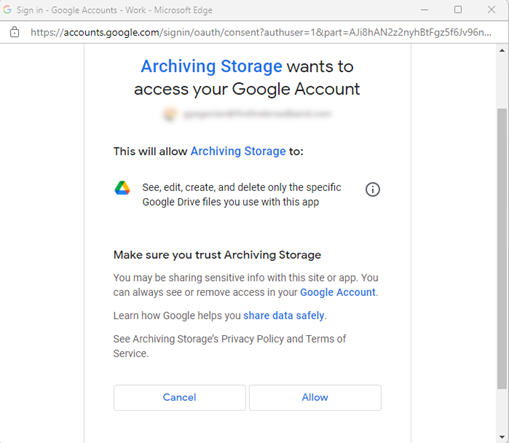Viewport: 509px width, 443px height.
Task: Close the Google Accounts window
Action: pyautogui.click(x=491, y=10)
